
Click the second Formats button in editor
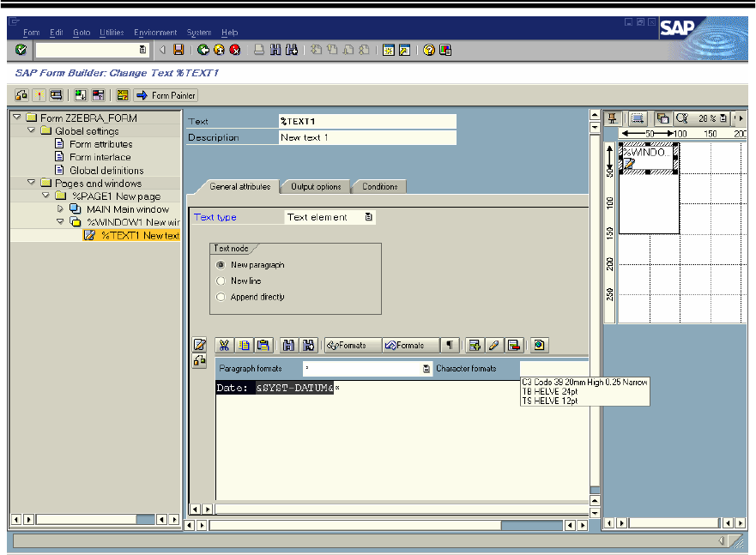point(411,345)
